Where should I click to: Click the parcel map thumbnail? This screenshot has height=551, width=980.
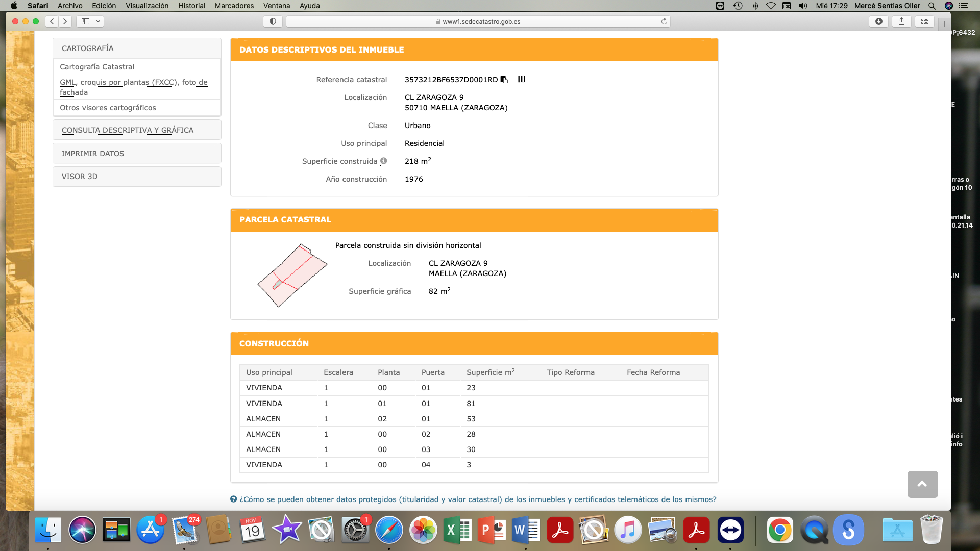pyautogui.click(x=292, y=275)
